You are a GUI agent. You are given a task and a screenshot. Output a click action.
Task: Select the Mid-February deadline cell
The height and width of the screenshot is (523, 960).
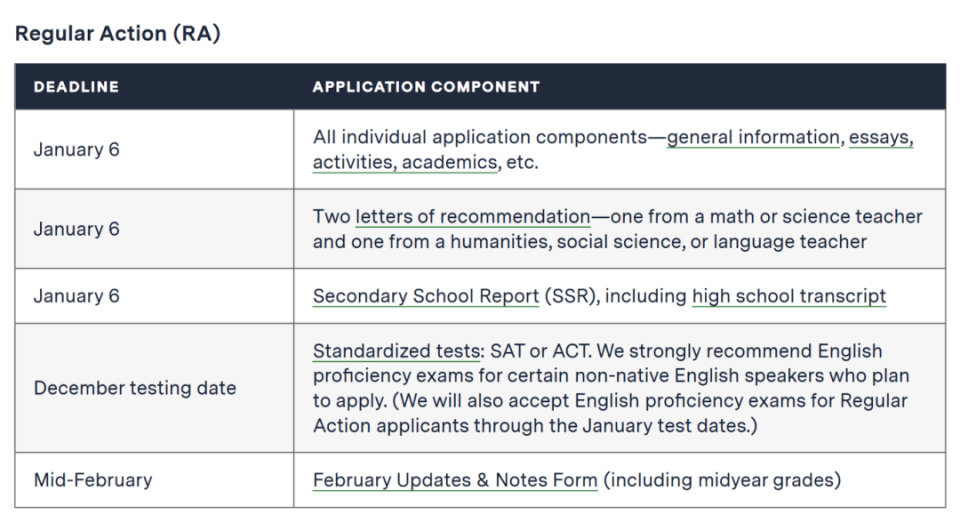click(93, 480)
